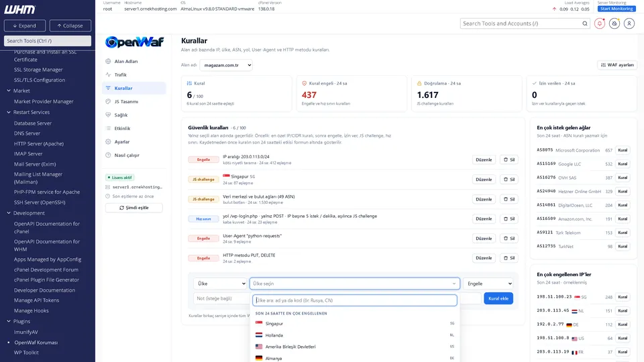Click the Kurallar filter icon

point(108,88)
